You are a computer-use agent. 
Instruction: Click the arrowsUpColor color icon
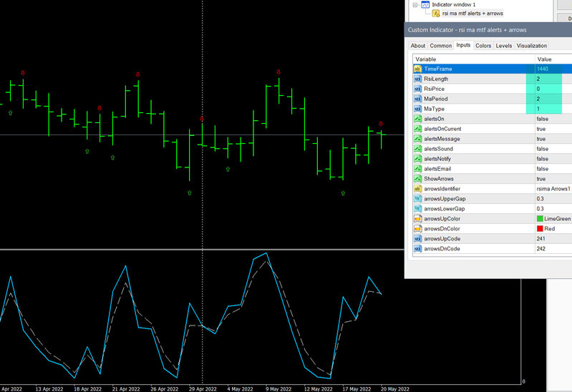(417, 219)
